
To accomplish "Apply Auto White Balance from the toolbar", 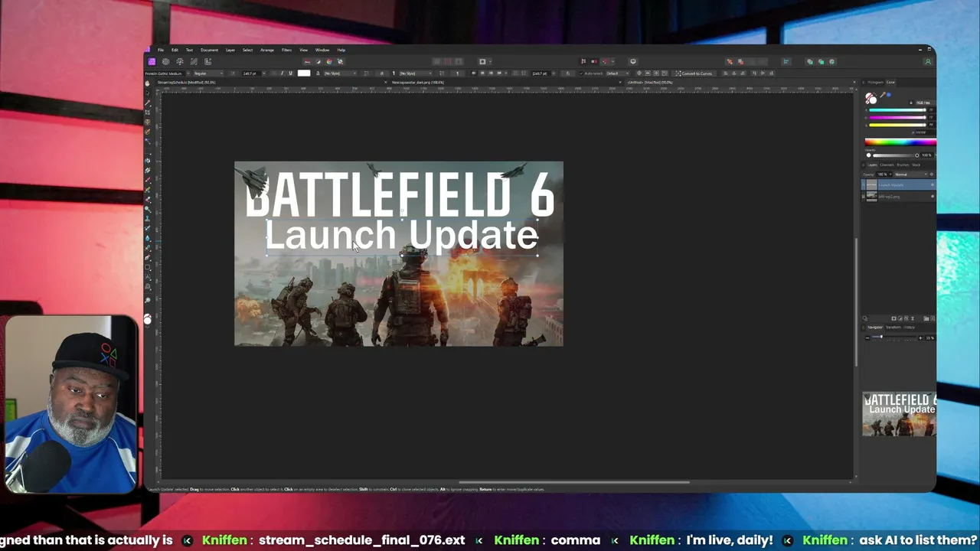I will coord(341,61).
